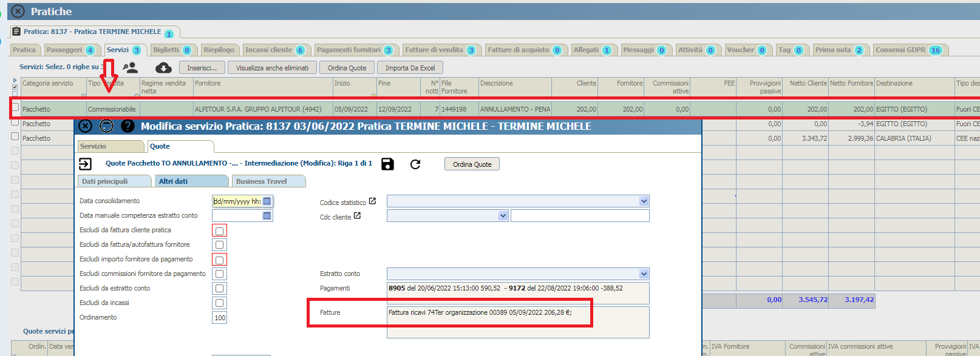Enable Escludi da incassi checkbox
980x356 pixels.
point(220,303)
